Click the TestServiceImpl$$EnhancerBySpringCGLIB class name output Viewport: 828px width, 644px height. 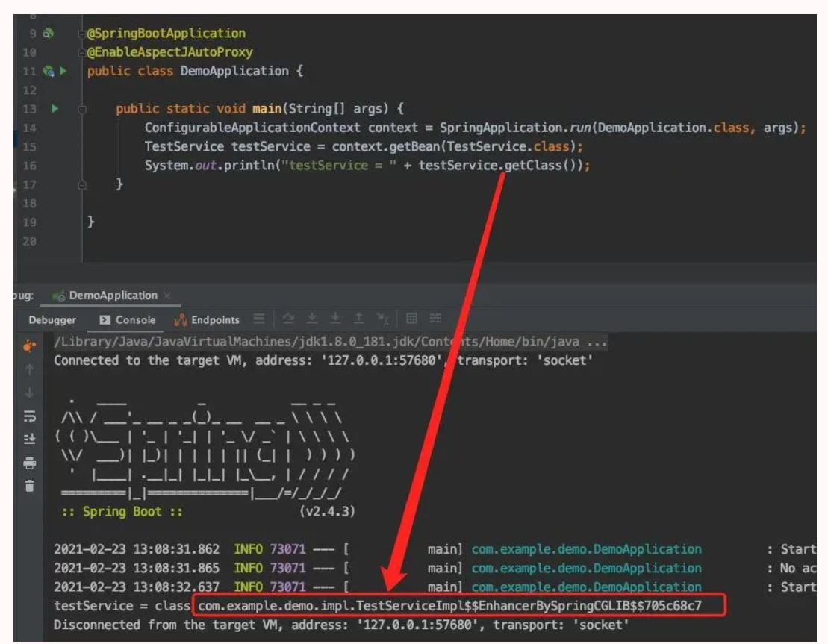[450, 606]
